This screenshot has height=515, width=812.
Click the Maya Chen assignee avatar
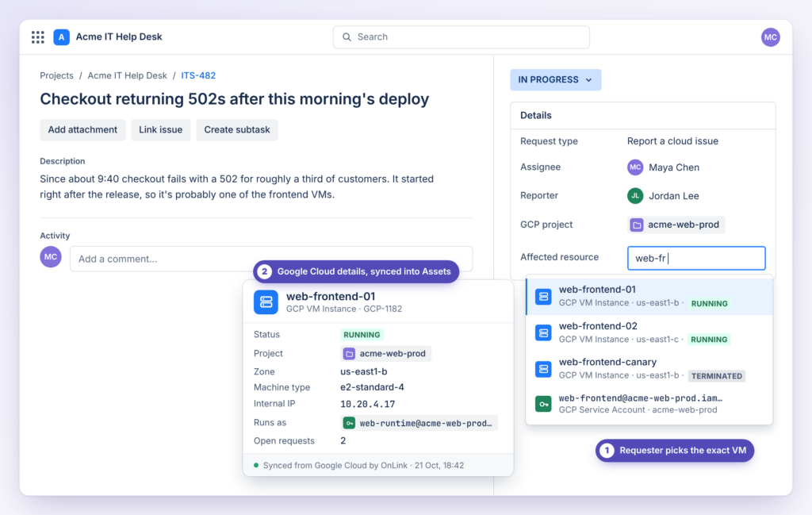[635, 167]
